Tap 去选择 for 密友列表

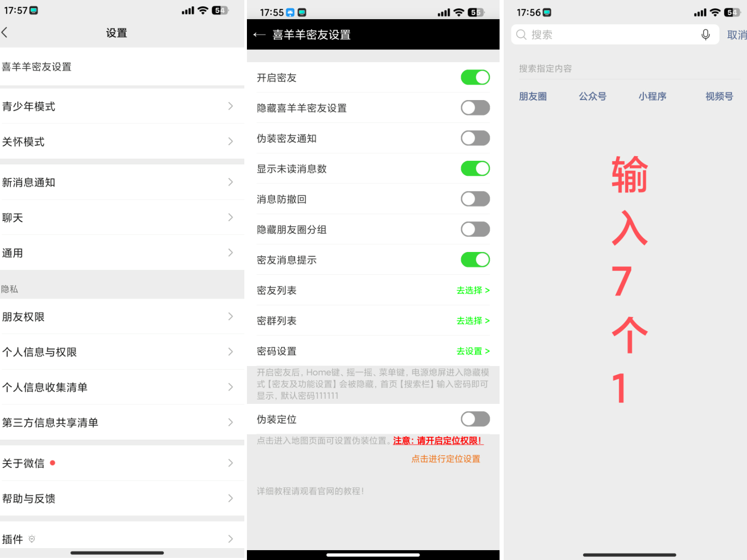[x=473, y=290]
